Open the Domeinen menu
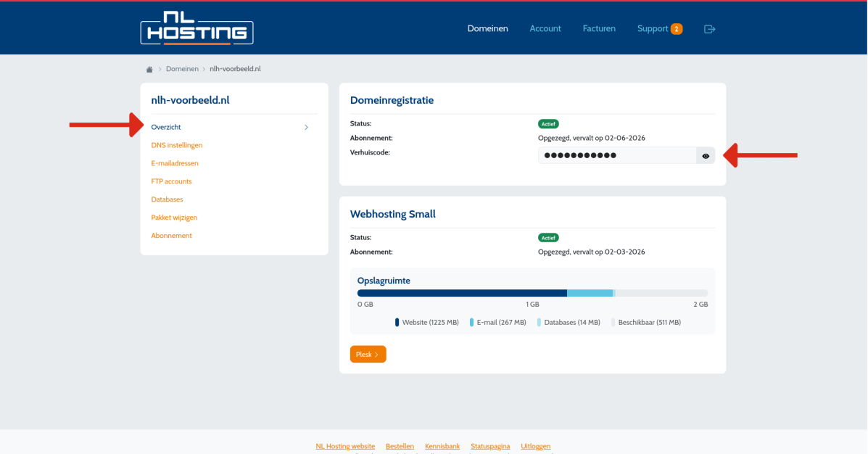868x454 pixels. click(487, 29)
